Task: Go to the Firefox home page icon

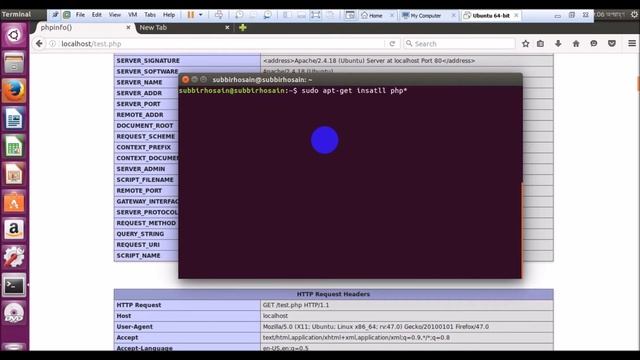Action: tap(576, 44)
